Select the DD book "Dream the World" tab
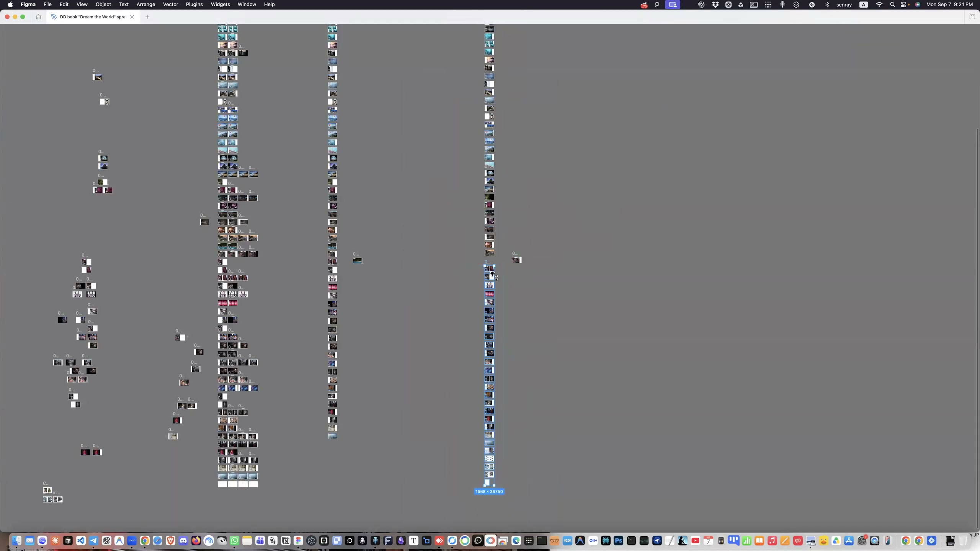 92,17
